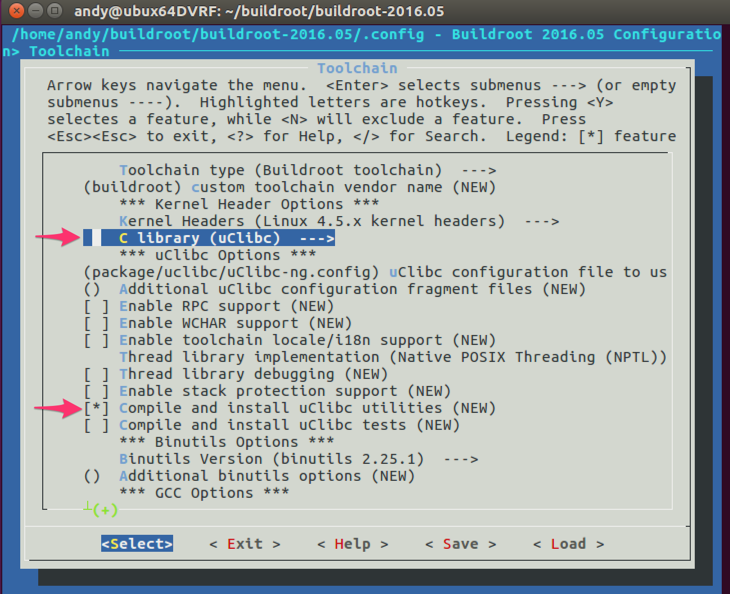Close the terminal window with red button
730x594 pixels.
click(x=16, y=10)
